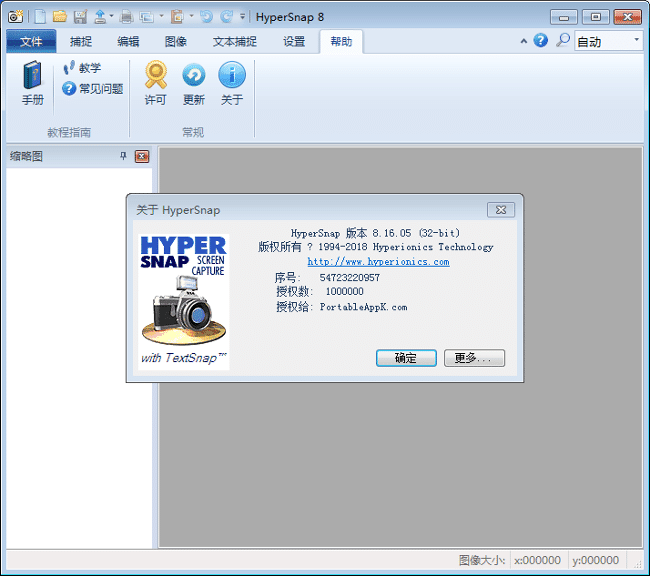The height and width of the screenshot is (576, 650).
Task: Expand the upload icon dropdown arrow
Action: 112,16
